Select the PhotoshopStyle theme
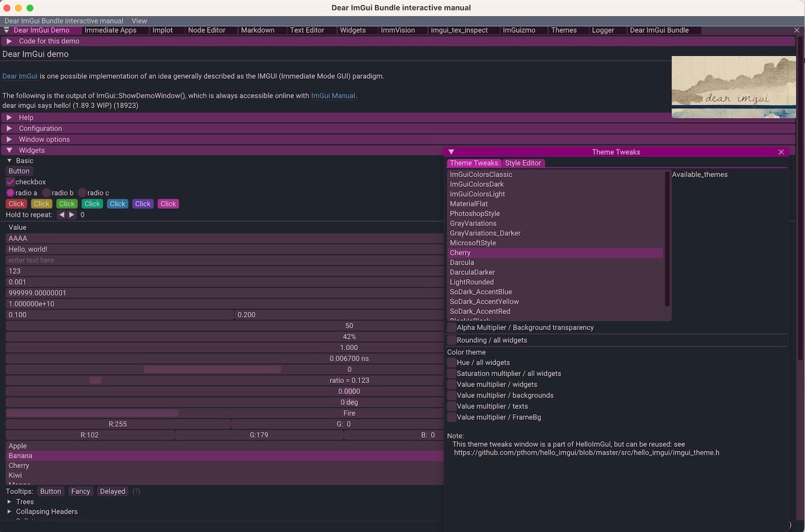 pos(555,213)
